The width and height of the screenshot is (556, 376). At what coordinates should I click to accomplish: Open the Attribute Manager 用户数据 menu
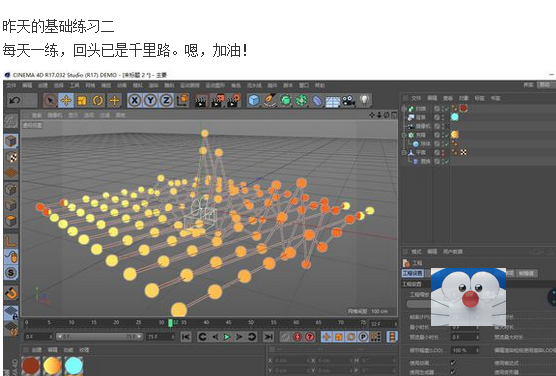452,251
